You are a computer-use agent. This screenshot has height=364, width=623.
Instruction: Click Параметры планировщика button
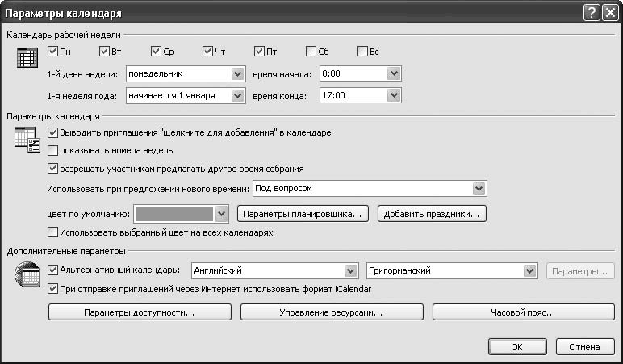coord(304,214)
